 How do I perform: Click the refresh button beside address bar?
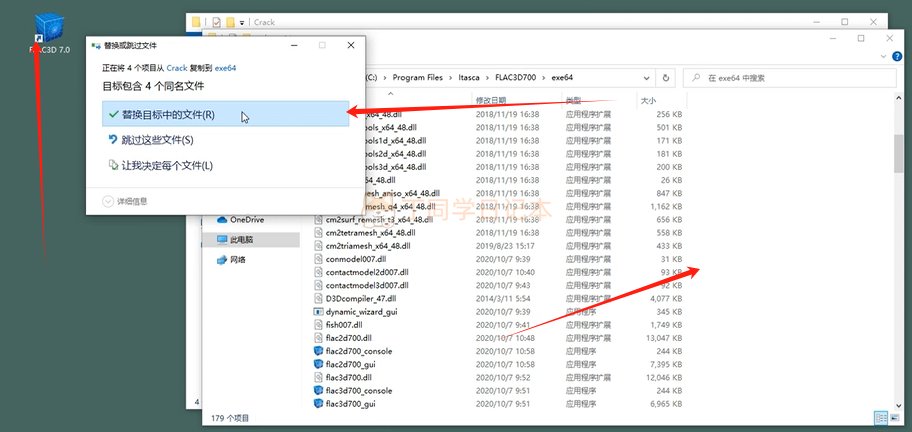(x=667, y=77)
